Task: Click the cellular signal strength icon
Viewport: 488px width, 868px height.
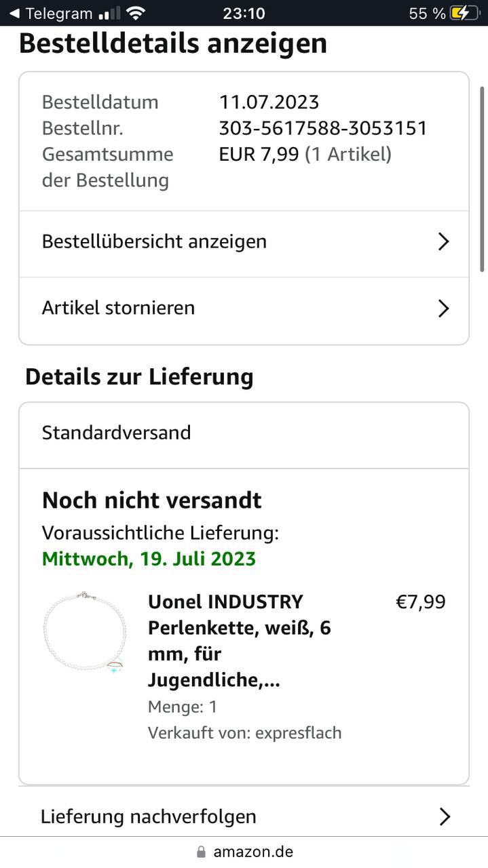Action: 109,13
